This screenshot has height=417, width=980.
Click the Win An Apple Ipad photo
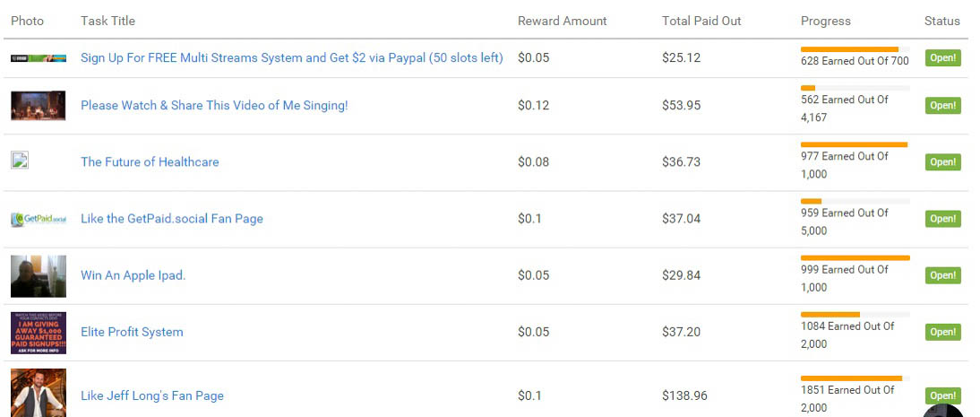click(39, 275)
